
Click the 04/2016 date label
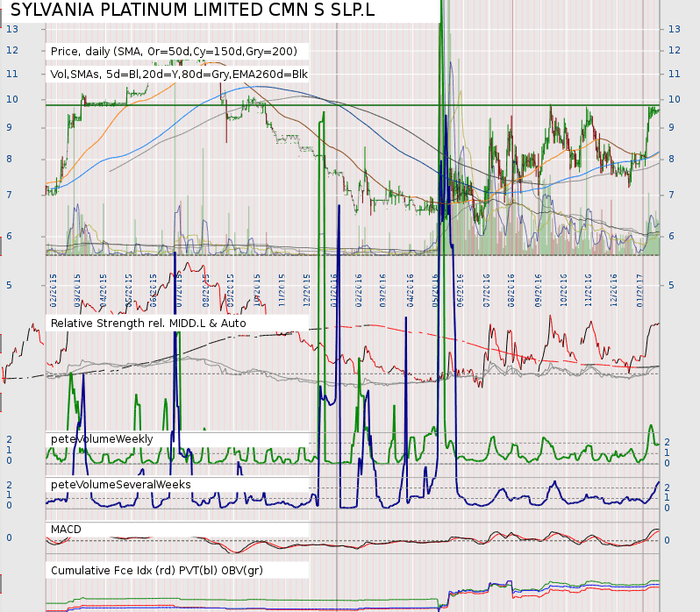411,290
